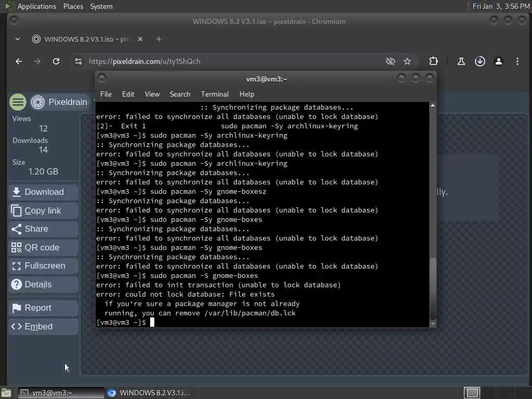This screenshot has width=532, height=399.
Task: Click the Chromium window menu button
Action: coord(14,20)
